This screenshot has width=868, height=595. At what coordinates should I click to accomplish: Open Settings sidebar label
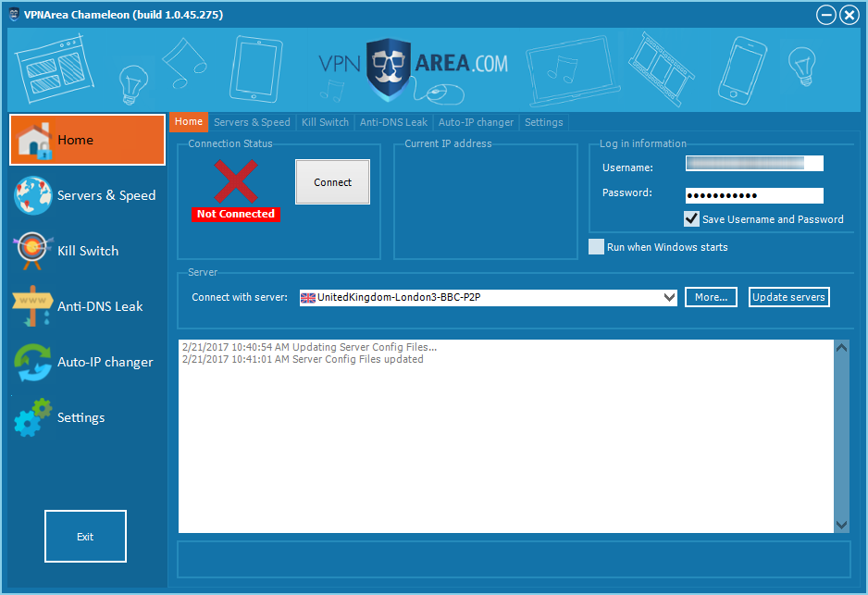tap(81, 417)
